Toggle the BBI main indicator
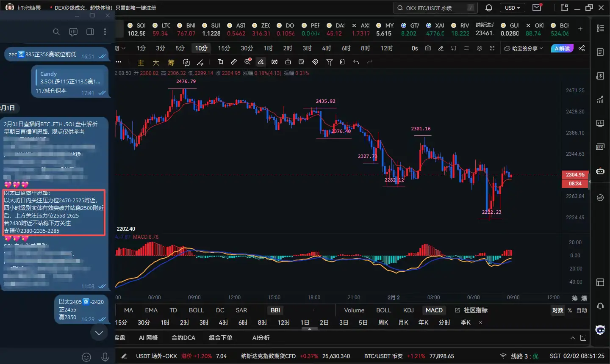The image size is (610, 364). click(275, 310)
